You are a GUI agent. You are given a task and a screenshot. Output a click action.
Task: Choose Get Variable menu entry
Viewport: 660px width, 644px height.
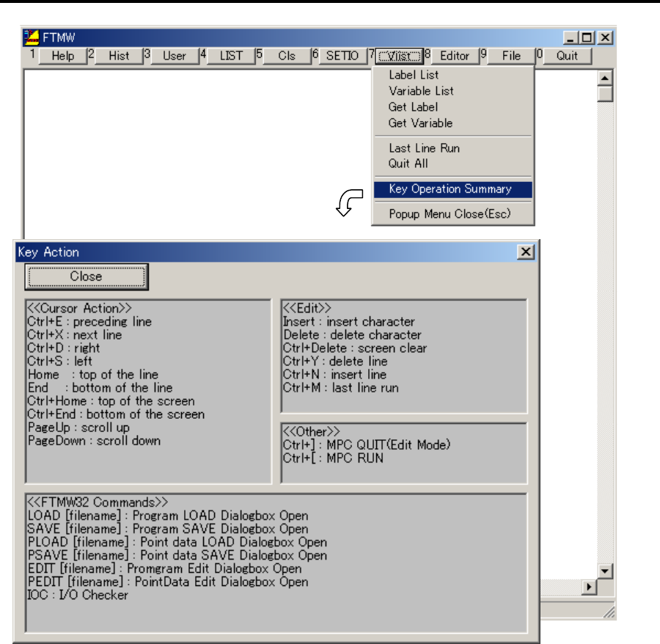tap(453, 123)
